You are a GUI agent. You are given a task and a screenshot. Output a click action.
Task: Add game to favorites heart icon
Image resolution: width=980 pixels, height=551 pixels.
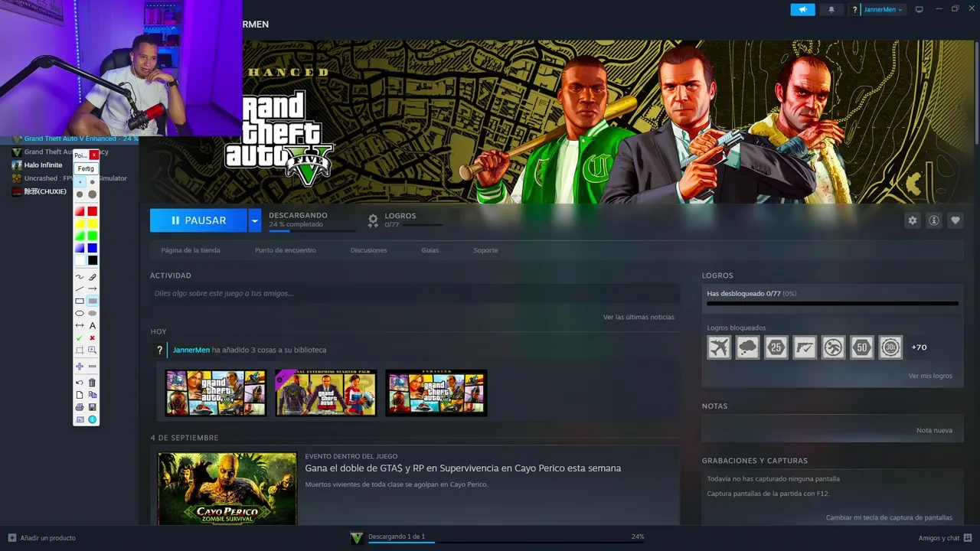(955, 220)
